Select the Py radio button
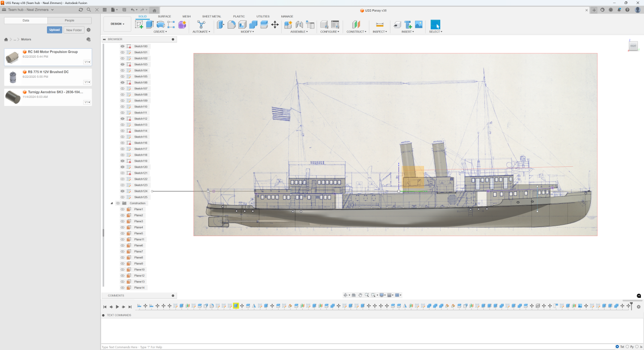 [627, 346]
